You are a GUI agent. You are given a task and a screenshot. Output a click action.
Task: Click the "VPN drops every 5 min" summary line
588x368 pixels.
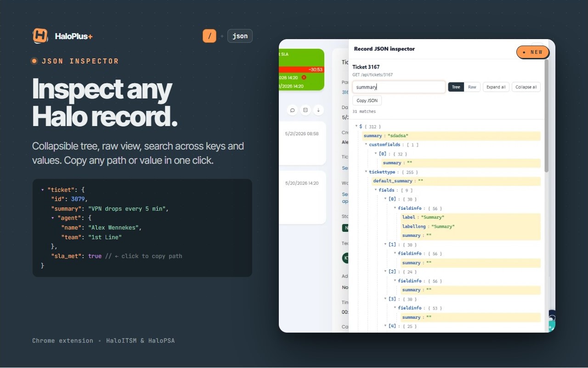110,208
